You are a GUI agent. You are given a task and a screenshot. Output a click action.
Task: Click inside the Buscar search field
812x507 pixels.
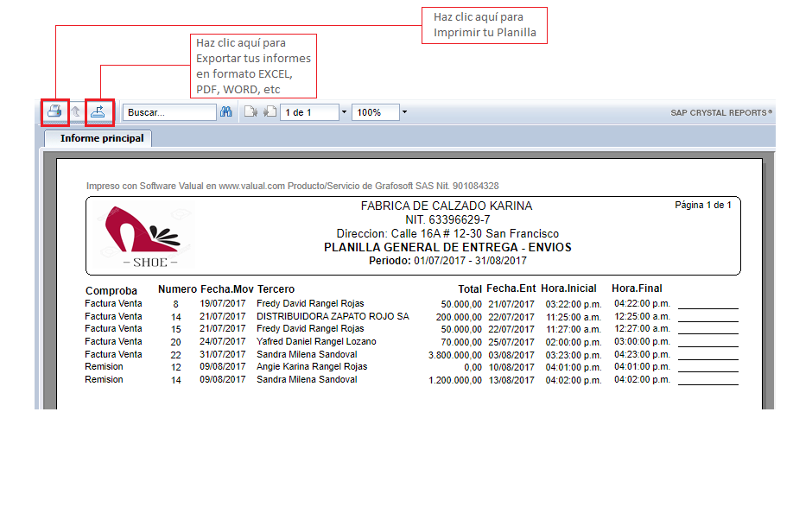(x=169, y=112)
